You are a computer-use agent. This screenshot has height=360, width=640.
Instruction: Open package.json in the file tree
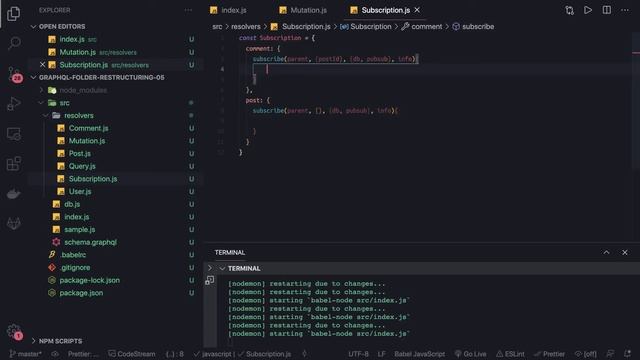(x=81, y=293)
